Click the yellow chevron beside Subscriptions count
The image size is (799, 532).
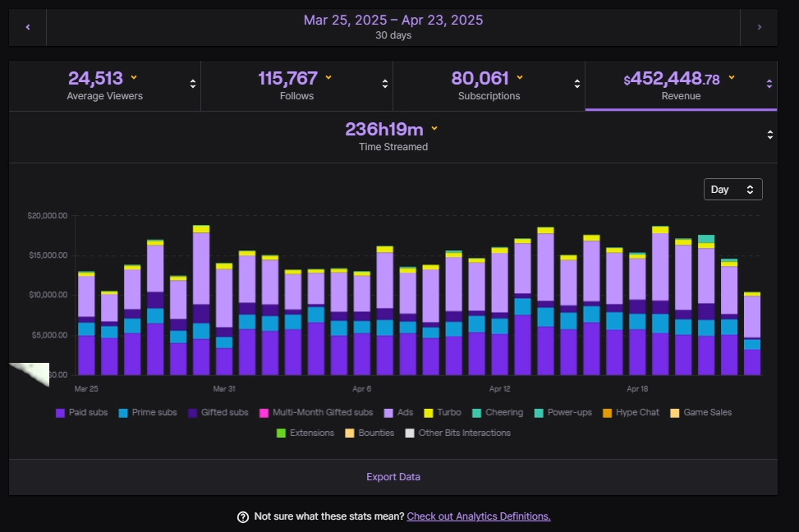click(520, 78)
